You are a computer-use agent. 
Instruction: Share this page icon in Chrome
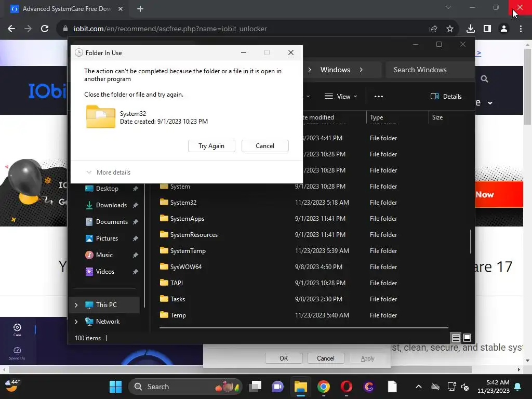click(433, 29)
